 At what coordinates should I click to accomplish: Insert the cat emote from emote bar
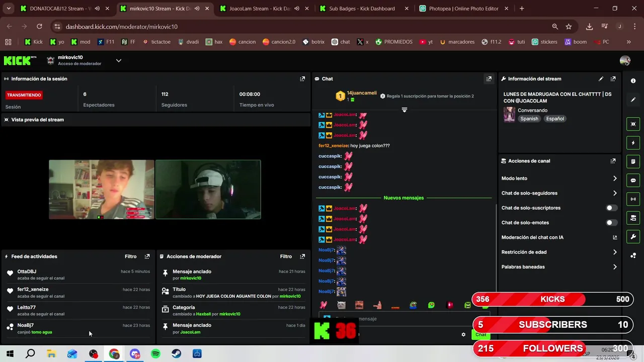pyautogui.click(x=341, y=305)
